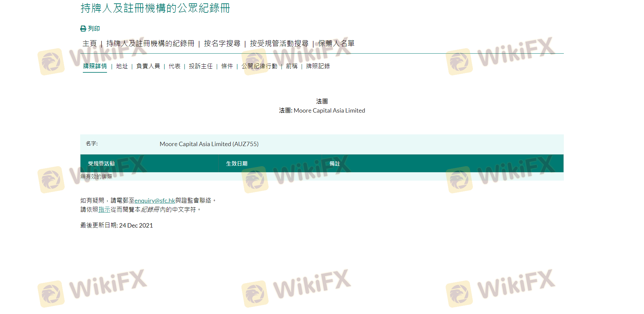Click the 受規管活動 column header
The height and width of the screenshot is (314, 644).
point(101,164)
